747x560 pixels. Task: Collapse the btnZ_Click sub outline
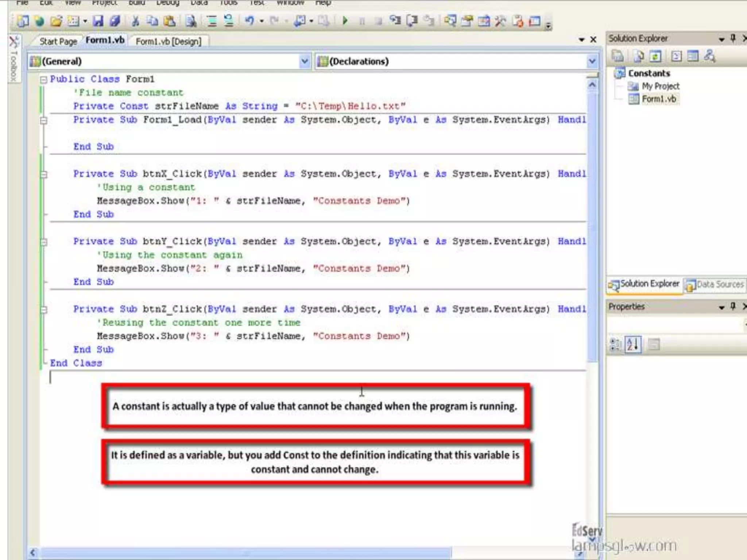43,310
